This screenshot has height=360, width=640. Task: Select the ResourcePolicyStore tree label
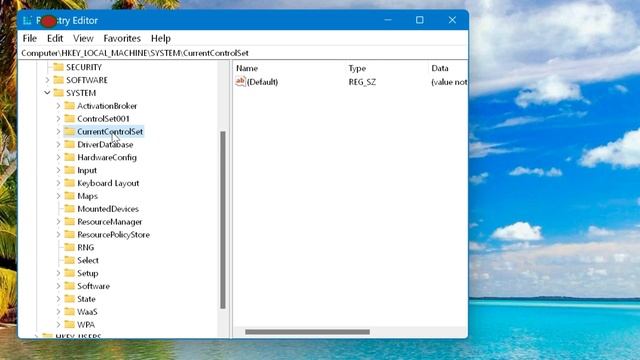point(113,234)
